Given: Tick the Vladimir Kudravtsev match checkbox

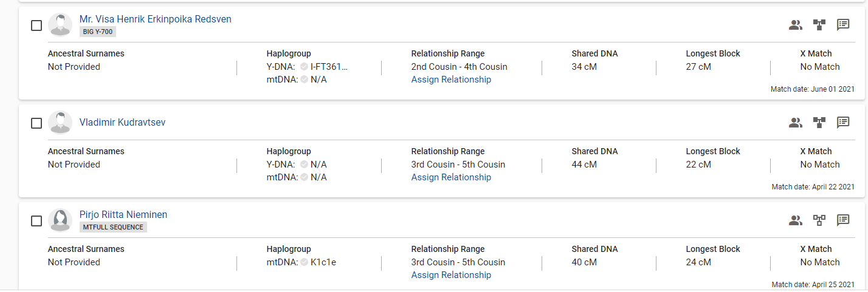Looking at the screenshot, I should click(36, 123).
